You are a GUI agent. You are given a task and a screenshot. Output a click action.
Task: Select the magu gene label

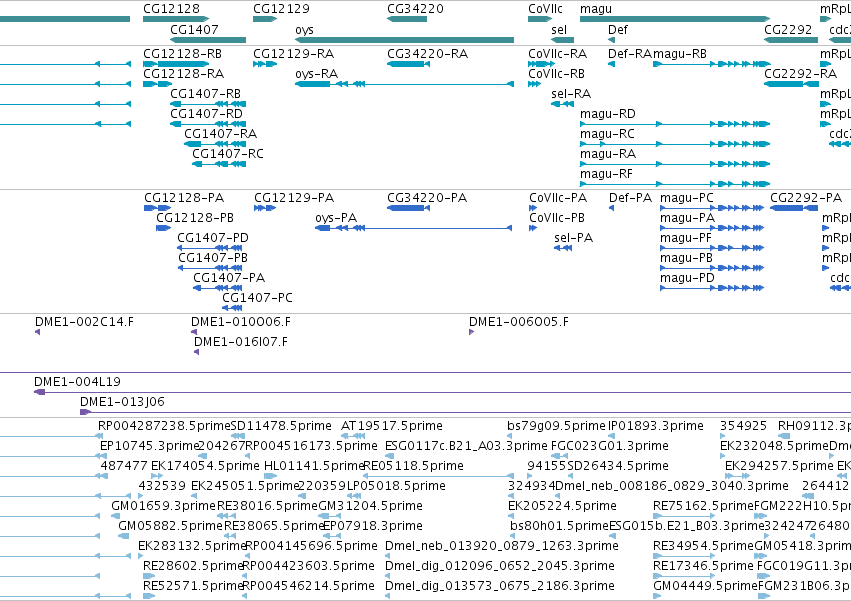point(596,9)
